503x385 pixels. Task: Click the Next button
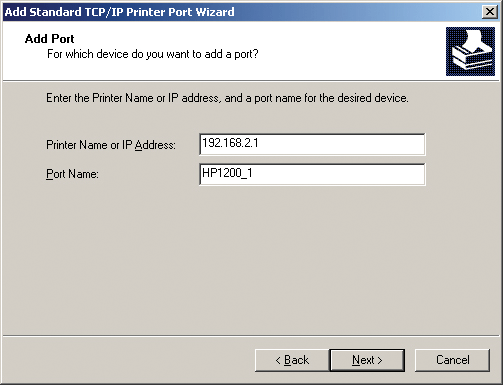point(367,360)
